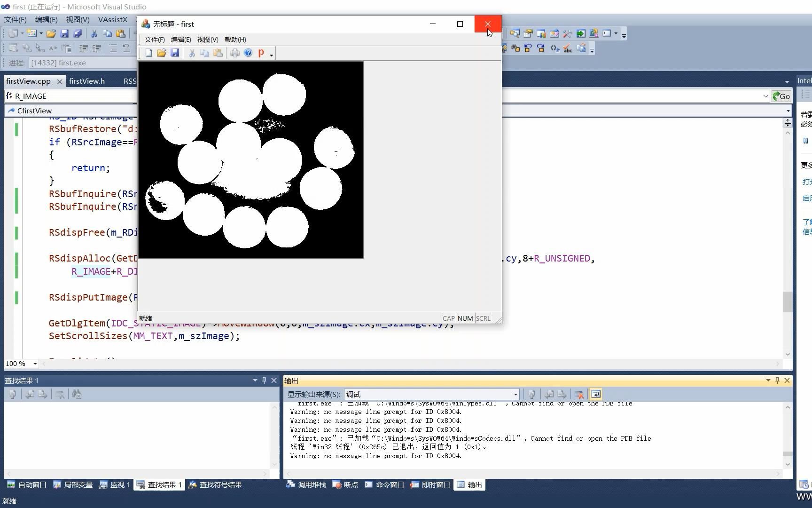Open R_IMAGE scope dropdown arrow

tap(765, 96)
